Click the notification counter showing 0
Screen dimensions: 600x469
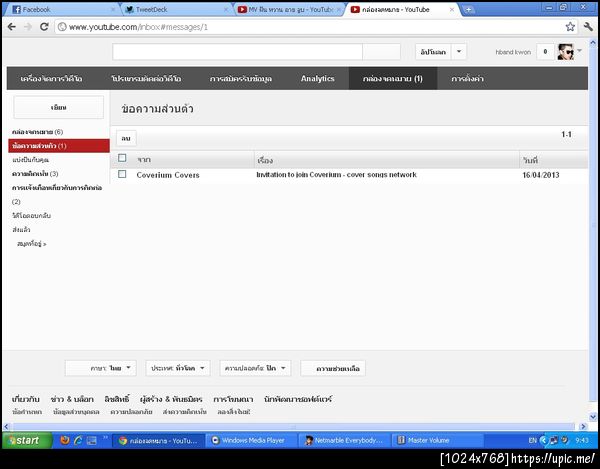pos(545,52)
